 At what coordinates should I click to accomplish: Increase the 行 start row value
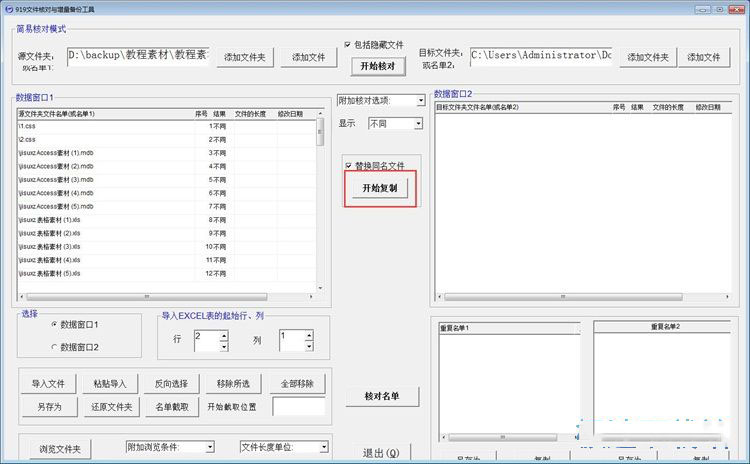223,335
